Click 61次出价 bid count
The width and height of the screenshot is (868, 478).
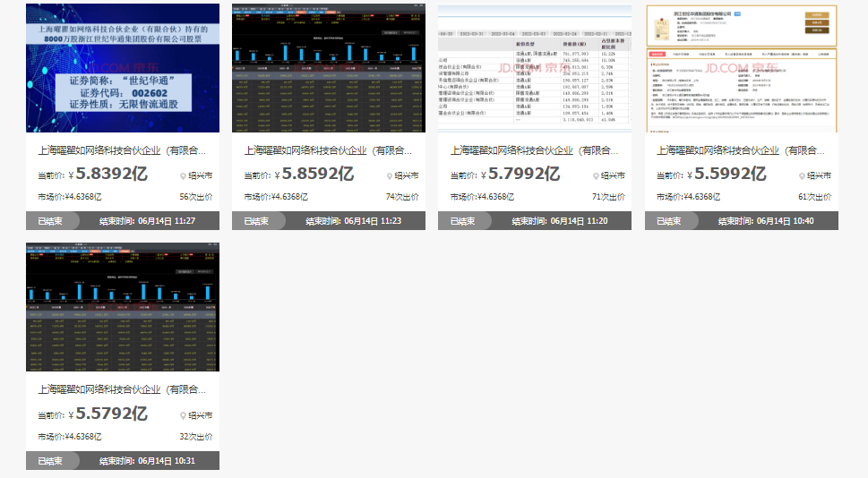(815, 197)
